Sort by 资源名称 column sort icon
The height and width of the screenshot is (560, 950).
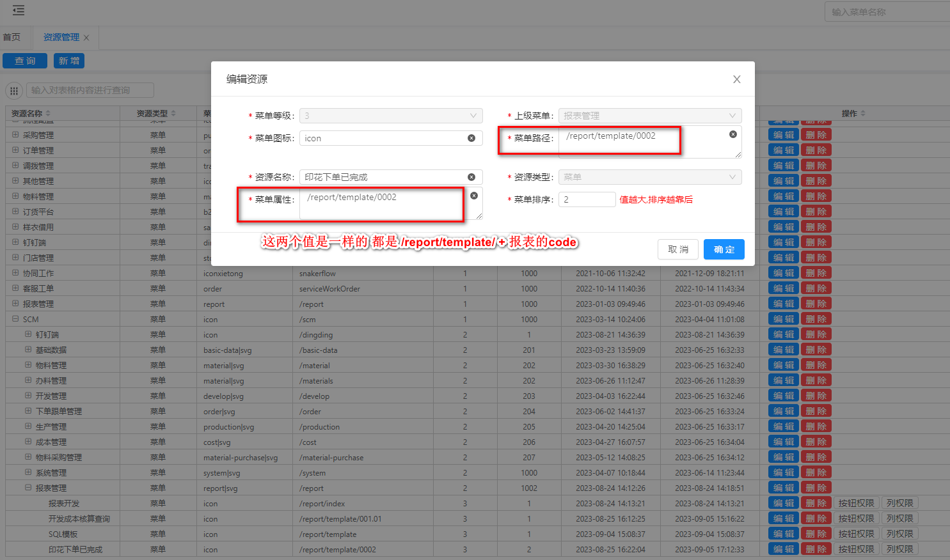tap(48, 114)
